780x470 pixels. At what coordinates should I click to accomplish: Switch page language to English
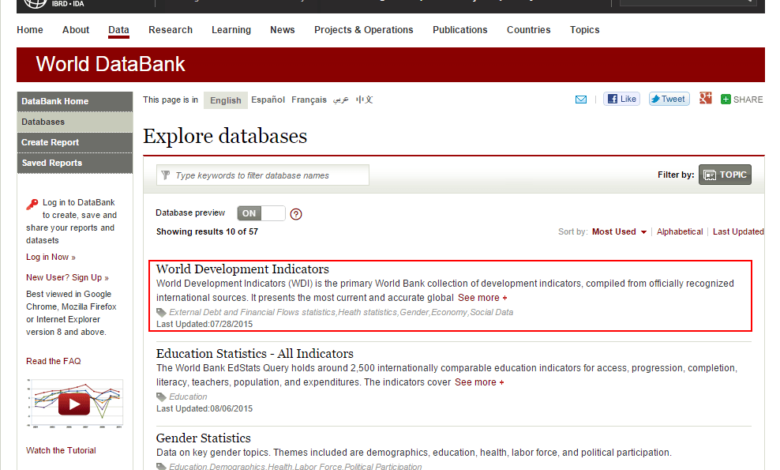(225, 100)
